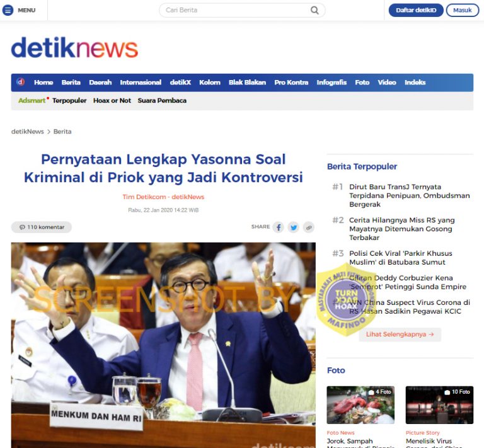Open the Foto menu item
The width and height of the screenshot is (484, 448).
pos(362,83)
